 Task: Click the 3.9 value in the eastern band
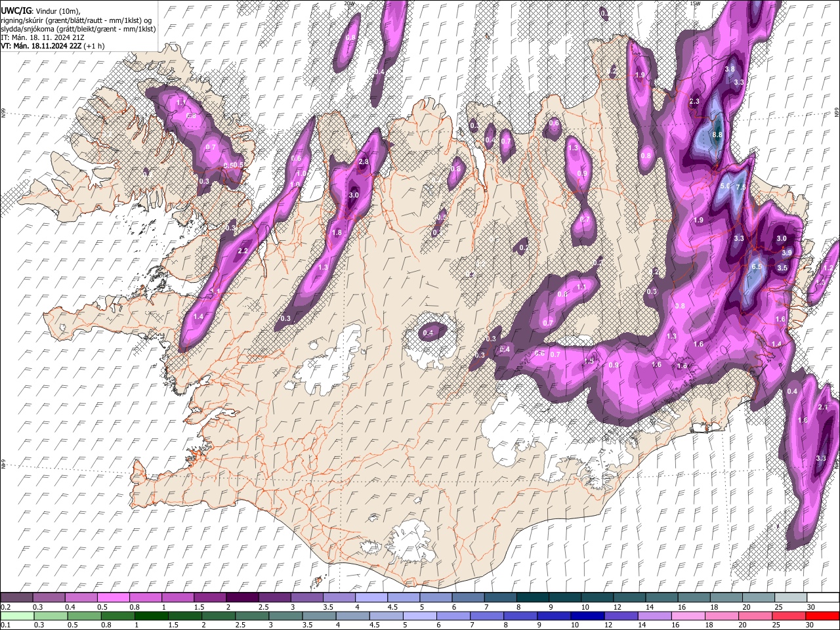(x=787, y=253)
